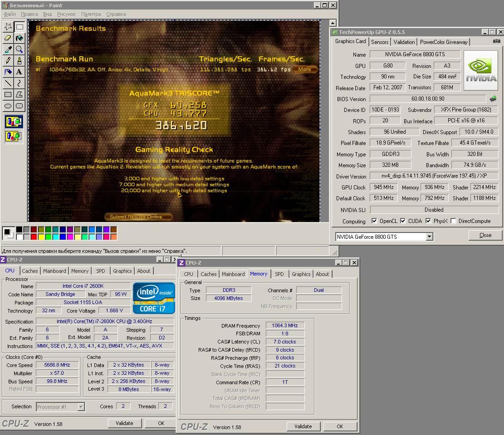Open the Memory tab in left CPU-Z window

coord(80,271)
